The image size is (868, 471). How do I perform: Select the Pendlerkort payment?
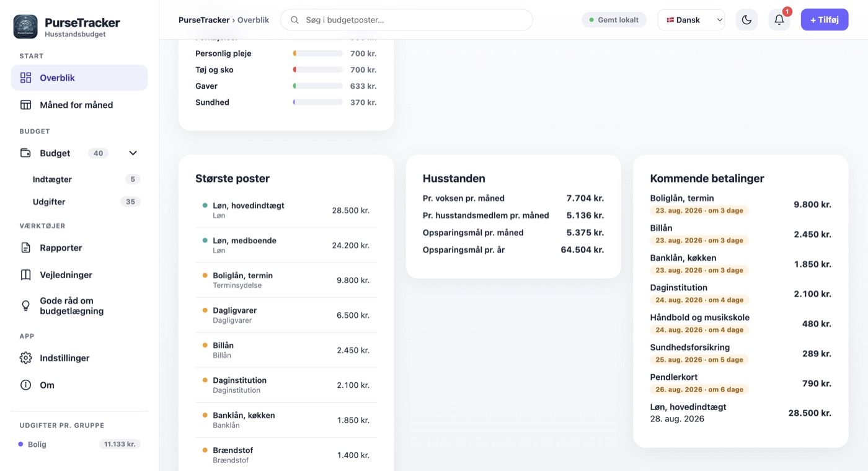740,383
